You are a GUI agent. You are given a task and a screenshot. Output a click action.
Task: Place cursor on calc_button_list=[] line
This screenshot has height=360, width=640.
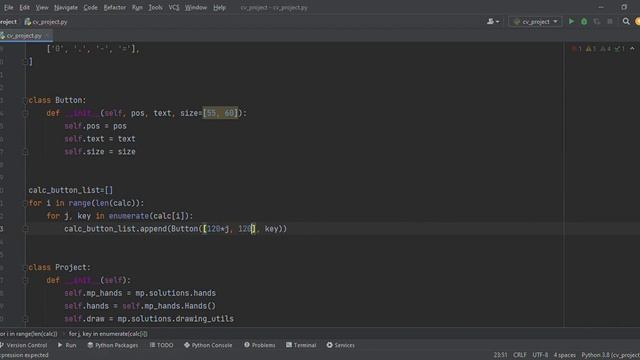click(x=71, y=190)
